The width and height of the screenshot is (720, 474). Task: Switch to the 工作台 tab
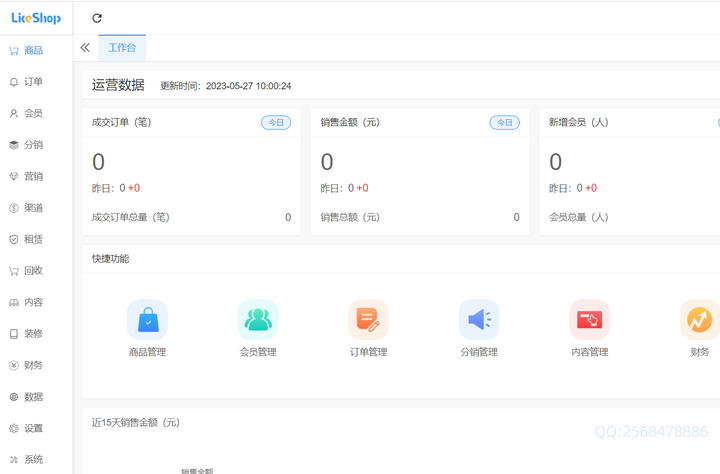point(122,48)
